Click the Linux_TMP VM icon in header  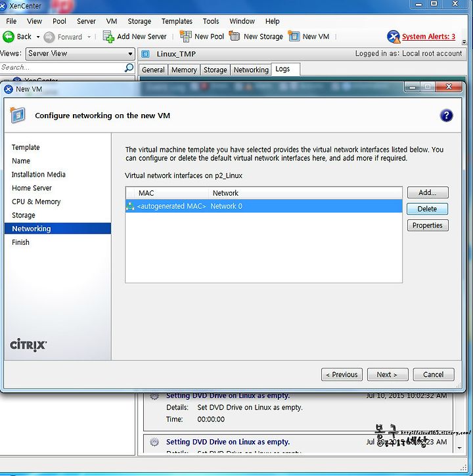146,54
